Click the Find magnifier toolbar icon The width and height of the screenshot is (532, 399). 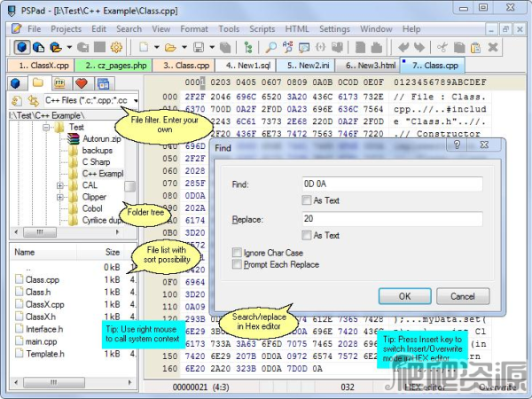coord(270,47)
